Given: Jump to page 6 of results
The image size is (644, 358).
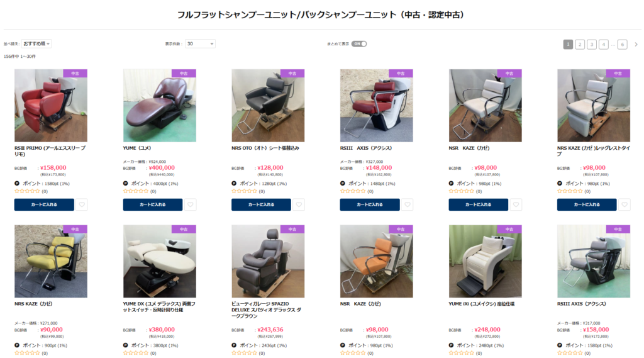Looking at the screenshot, I should tap(622, 45).
